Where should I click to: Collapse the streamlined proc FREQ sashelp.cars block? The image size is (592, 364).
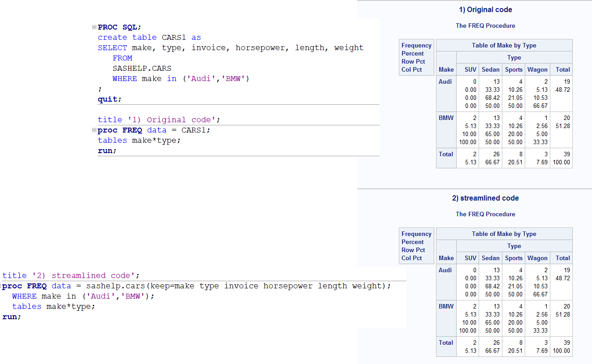pyautogui.click(x=1, y=286)
